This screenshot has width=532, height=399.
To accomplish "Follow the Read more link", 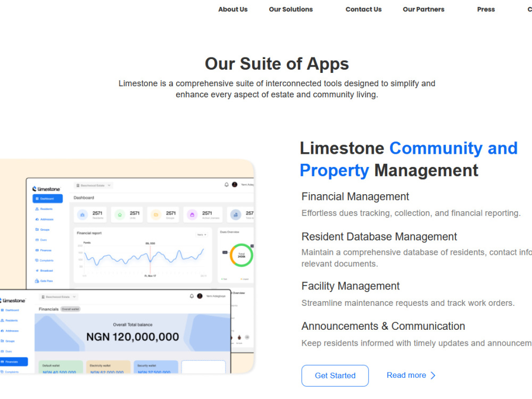I will [x=406, y=375].
